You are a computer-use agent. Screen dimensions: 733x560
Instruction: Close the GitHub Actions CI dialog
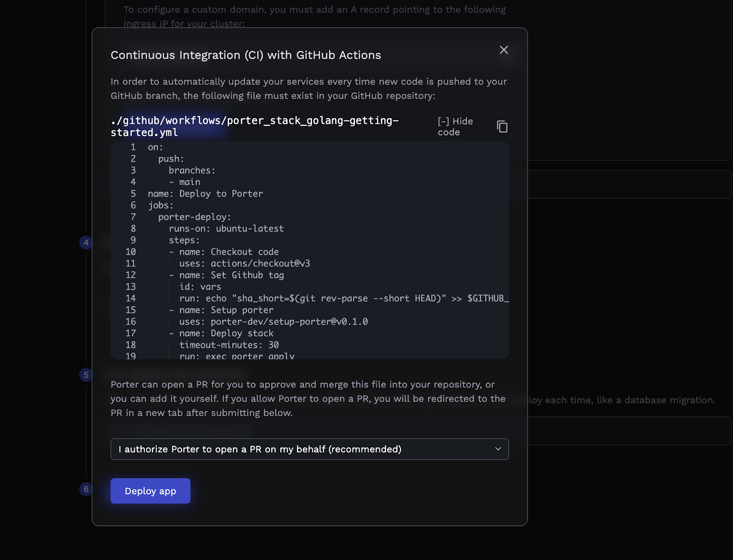click(x=503, y=50)
